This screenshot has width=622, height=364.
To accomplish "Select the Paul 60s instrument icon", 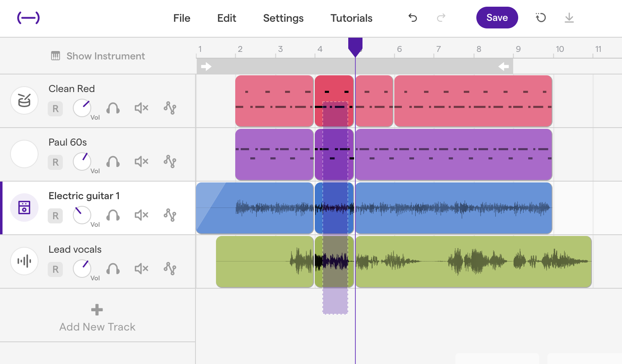I will pos(24,154).
